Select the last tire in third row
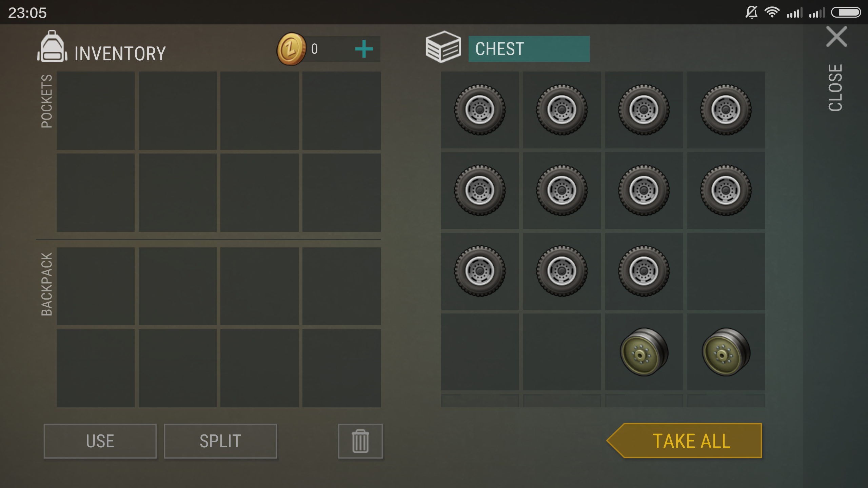Viewport: 868px width, 488px height. [644, 271]
